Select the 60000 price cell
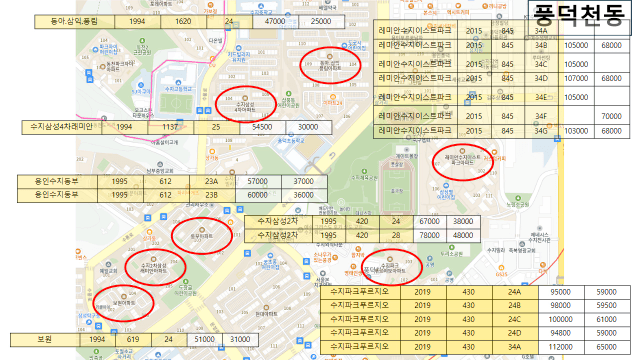640x360 pixels. (x=258, y=196)
